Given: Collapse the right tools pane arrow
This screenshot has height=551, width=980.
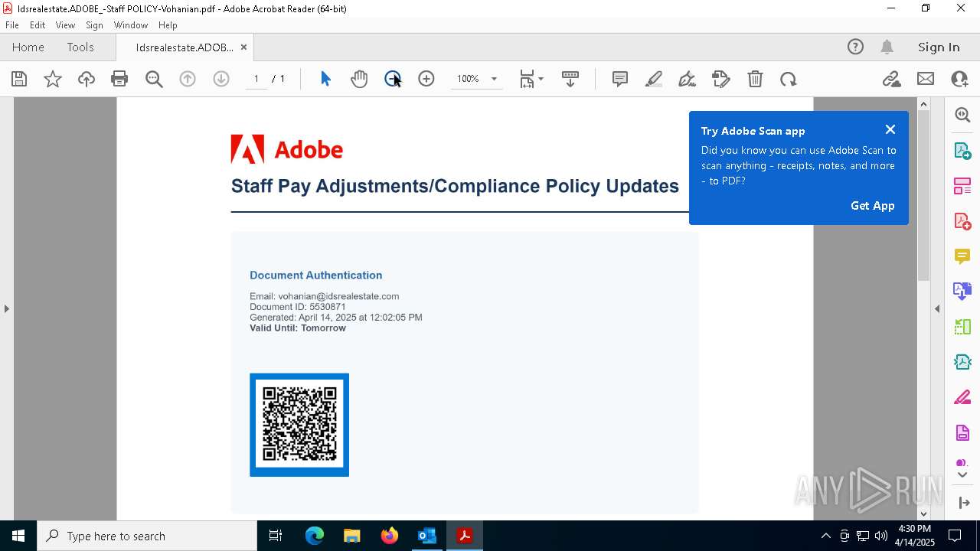Looking at the screenshot, I should tap(937, 308).
